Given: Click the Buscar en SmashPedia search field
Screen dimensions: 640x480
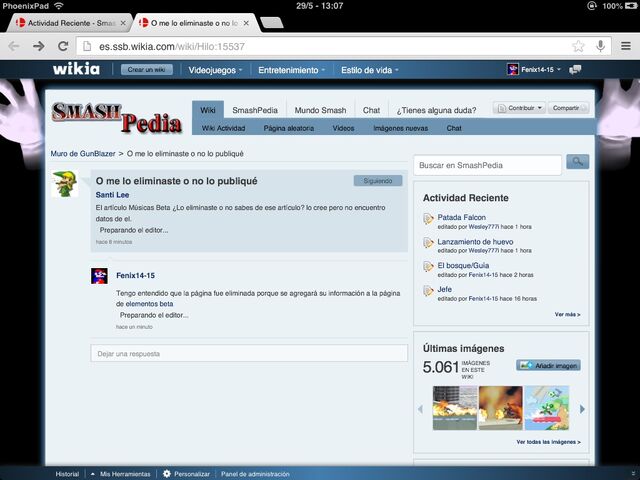Looking at the screenshot, I should (487, 165).
